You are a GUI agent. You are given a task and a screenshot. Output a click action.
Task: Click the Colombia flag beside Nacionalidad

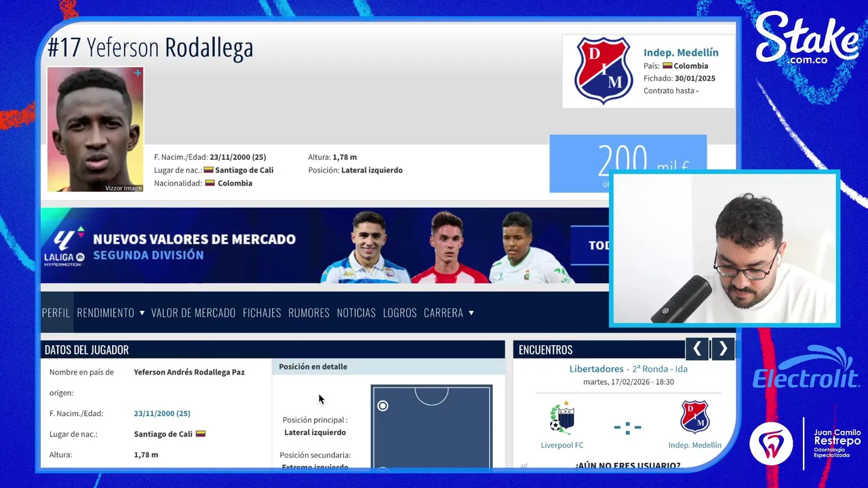click(210, 183)
